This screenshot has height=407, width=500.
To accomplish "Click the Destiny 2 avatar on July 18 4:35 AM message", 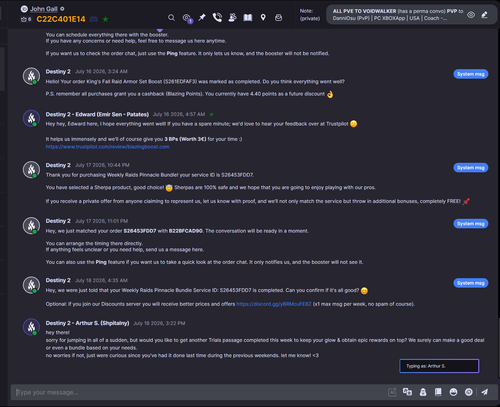I will point(31,285).
